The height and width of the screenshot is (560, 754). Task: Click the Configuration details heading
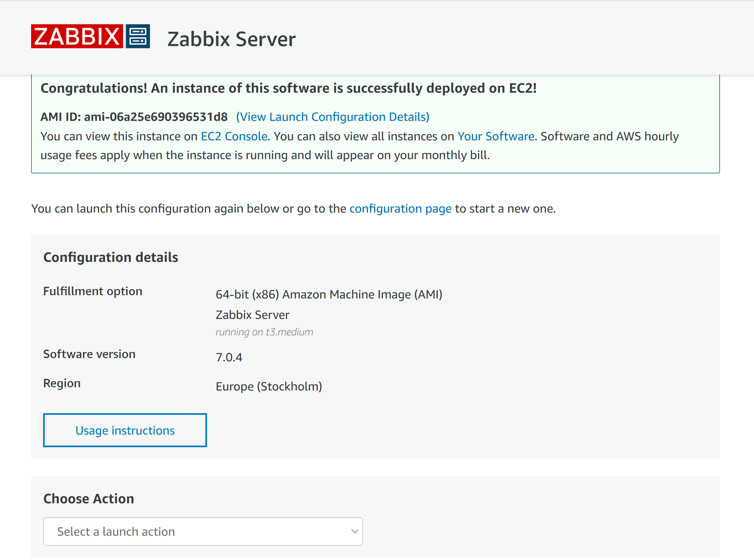click(x=111, y=257)
